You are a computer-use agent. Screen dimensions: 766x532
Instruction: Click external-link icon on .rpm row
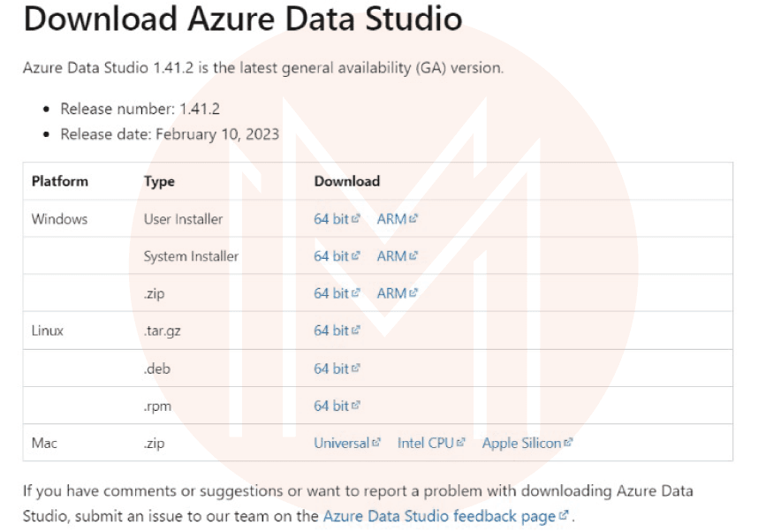(356, 406)
